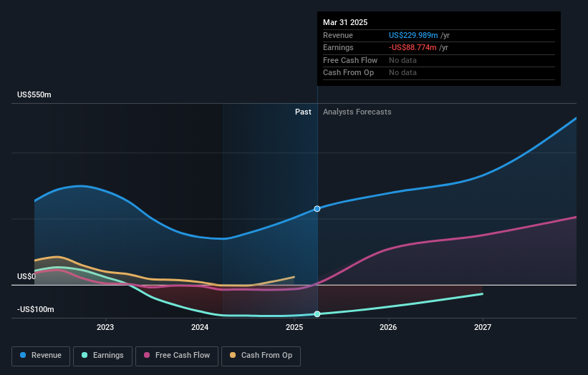This screenshot has height=375, width=588.
Task: Toggle the Revenue series in legend
Action: pyautogui.click(x=41, y=356)
